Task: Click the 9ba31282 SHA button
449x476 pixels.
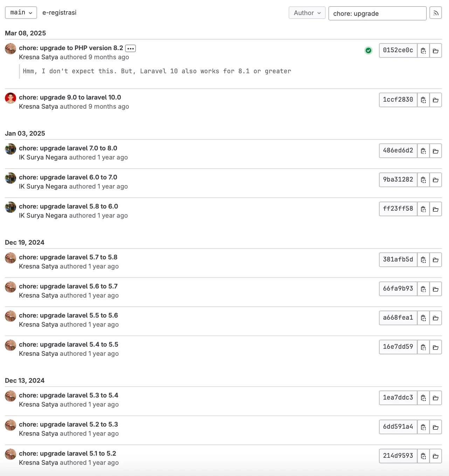Action: tap(398, 180)
